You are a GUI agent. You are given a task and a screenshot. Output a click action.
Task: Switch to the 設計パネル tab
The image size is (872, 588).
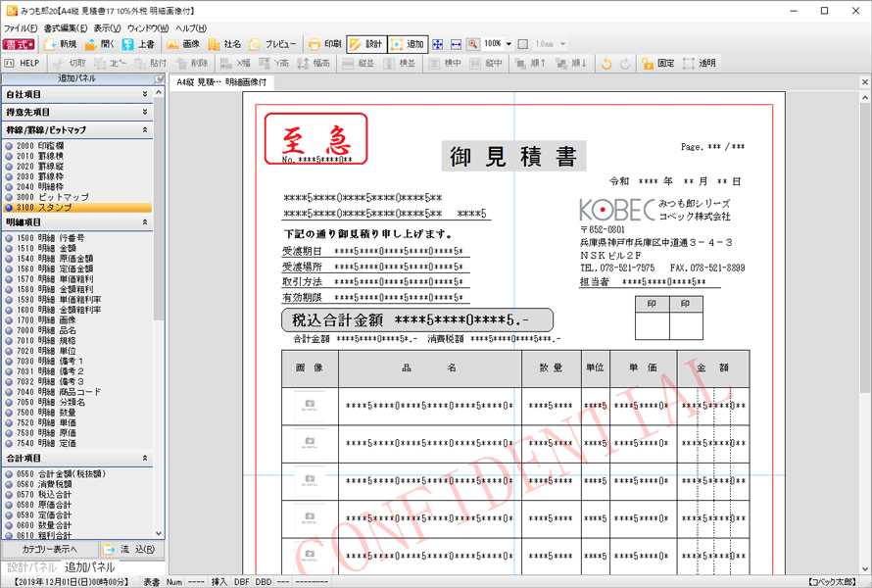[31, 567]
